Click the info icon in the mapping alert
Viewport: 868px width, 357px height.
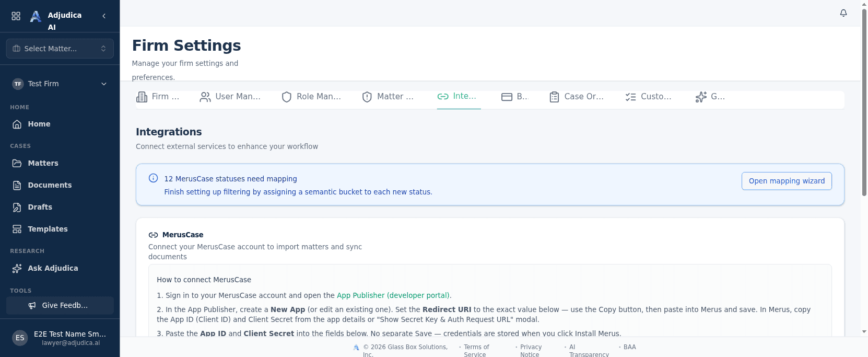[153, 178]
